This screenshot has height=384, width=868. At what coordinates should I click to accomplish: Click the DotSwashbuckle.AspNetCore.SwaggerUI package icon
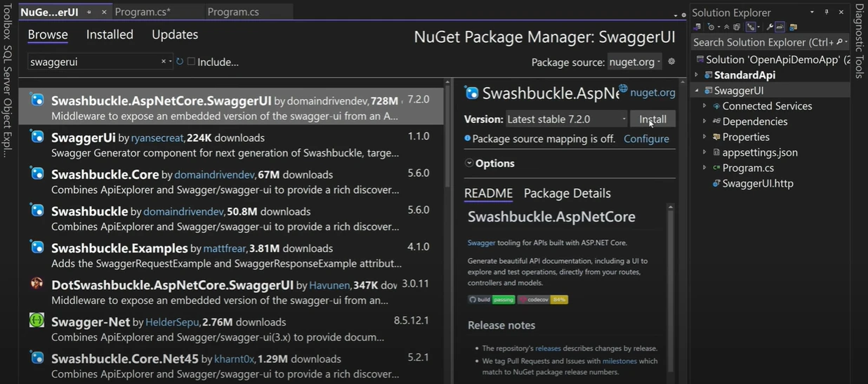tap(37, 284)
